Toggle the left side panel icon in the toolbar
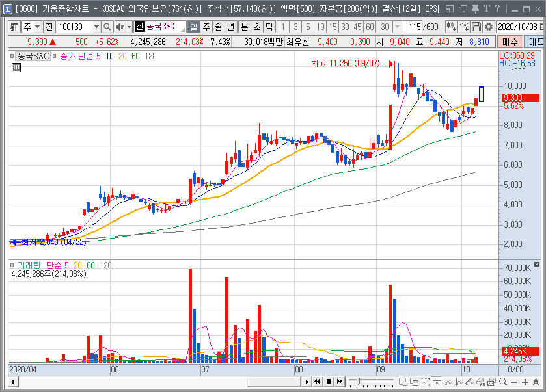Image resolution: width=546 pixels, height=392 pixels. click(14, 27)
